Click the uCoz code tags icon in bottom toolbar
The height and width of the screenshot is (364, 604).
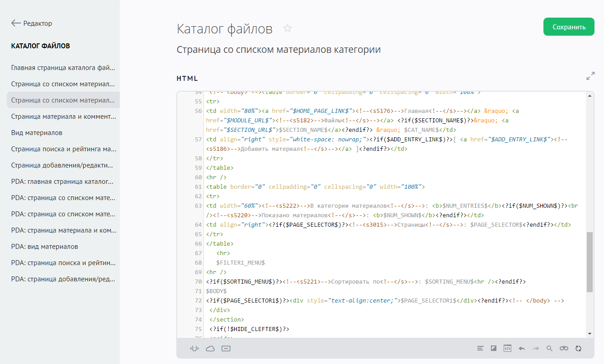tap(194, 348)
